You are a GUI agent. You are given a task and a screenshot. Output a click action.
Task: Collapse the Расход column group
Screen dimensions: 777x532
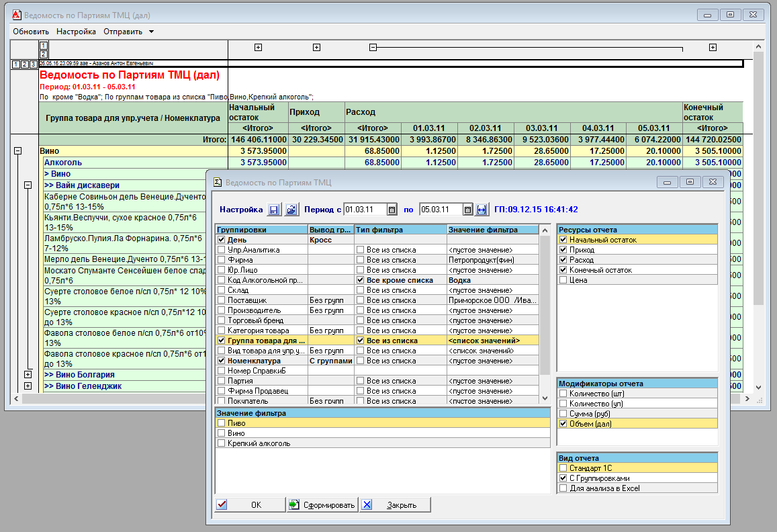(373, 47)
